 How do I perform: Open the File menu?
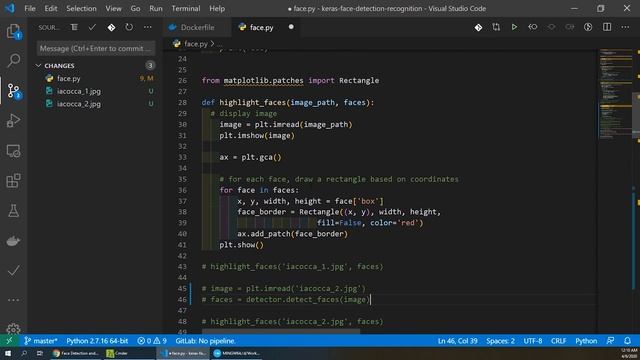[30, 8]
